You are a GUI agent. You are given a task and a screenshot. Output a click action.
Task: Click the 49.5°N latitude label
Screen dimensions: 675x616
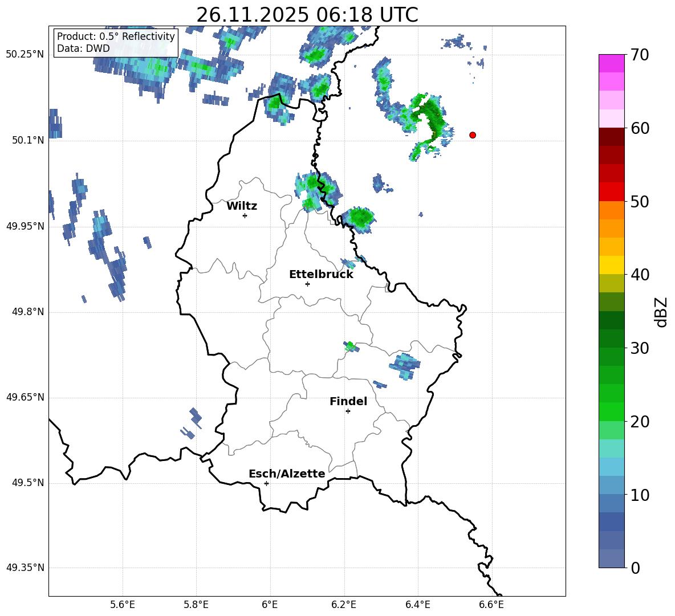pyautogui.click(x=29, y=483)
